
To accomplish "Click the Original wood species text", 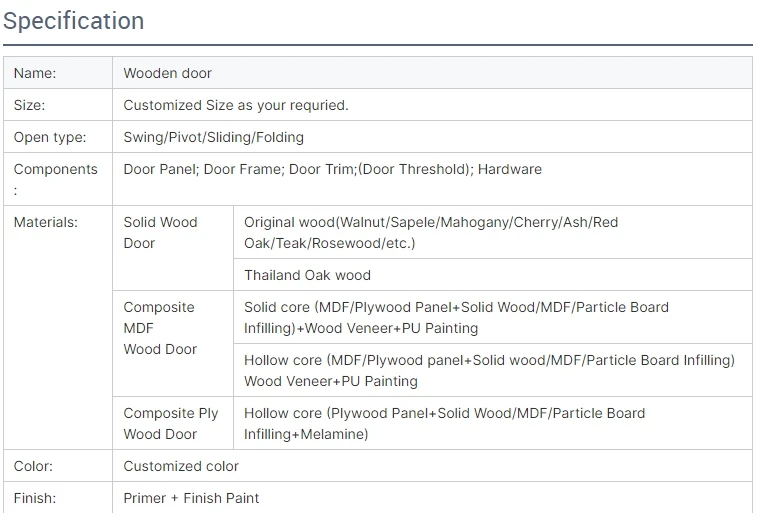I will [431, 232].
